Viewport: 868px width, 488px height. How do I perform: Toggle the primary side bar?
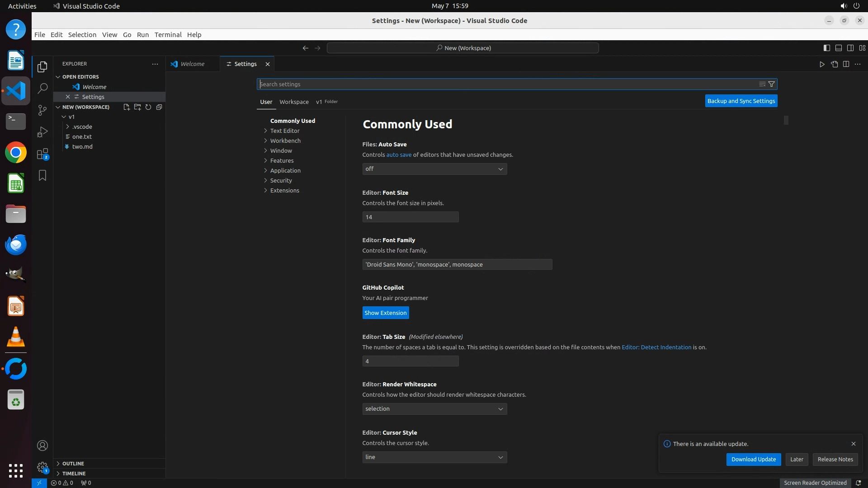point(826,48)
